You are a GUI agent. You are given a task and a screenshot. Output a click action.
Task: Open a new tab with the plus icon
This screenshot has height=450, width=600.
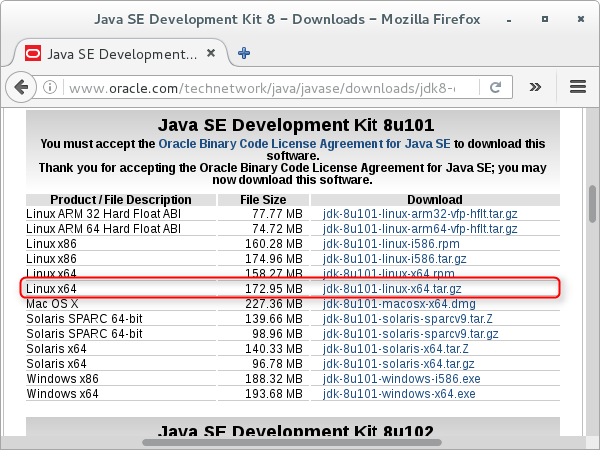(244, 53)
